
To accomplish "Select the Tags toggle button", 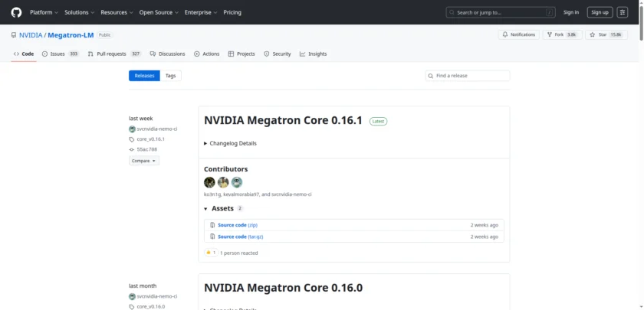I will (170, 76).
